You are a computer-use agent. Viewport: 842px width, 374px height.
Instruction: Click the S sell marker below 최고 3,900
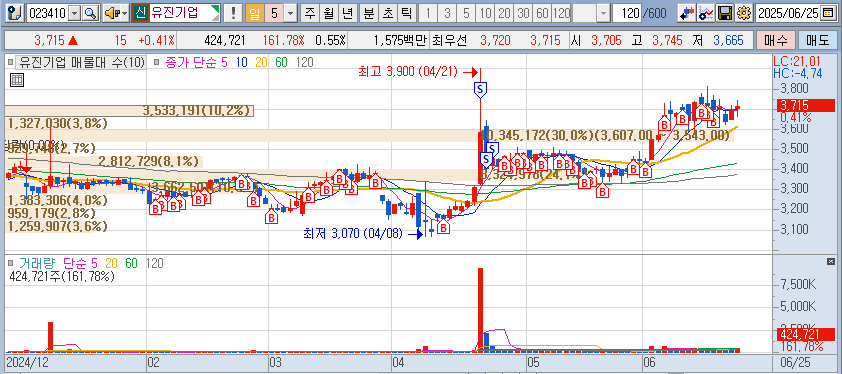[x=481, y=89]
